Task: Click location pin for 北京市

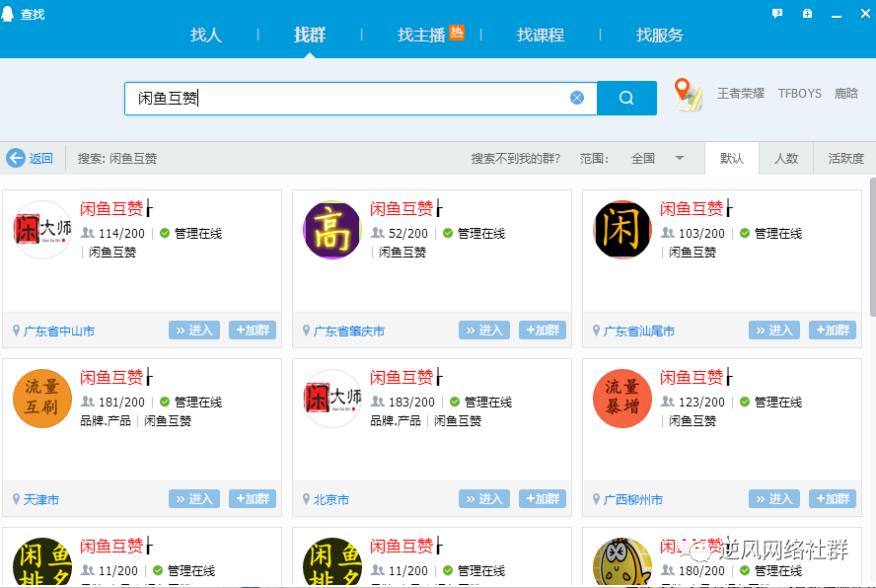Action: (306, 499)
